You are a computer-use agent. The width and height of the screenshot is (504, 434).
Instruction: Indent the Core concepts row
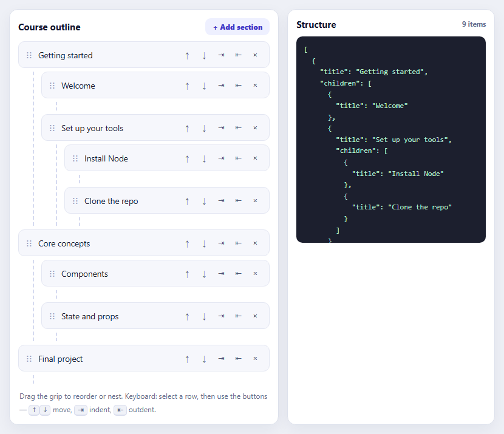[x=221, y=243]
